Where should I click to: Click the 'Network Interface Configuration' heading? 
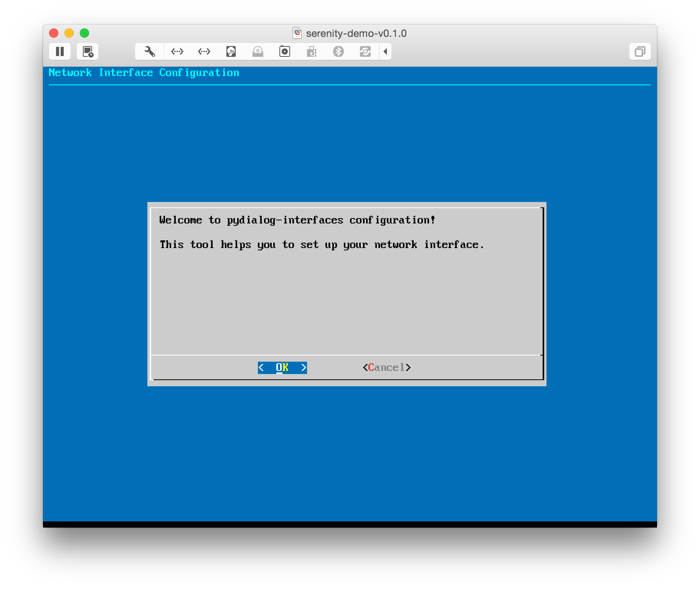144,73
